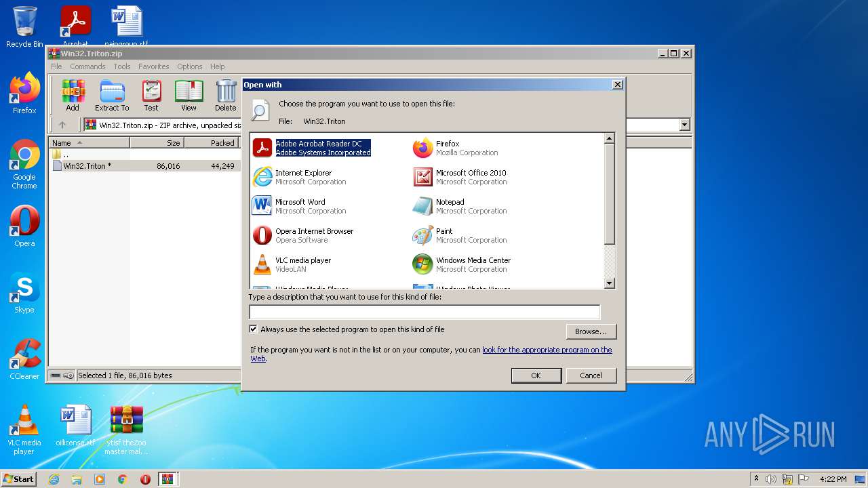This screenshot has width=868, height=488.
Task: Click the program list scroll-down arrow
Action: click(x=609, y=283)
